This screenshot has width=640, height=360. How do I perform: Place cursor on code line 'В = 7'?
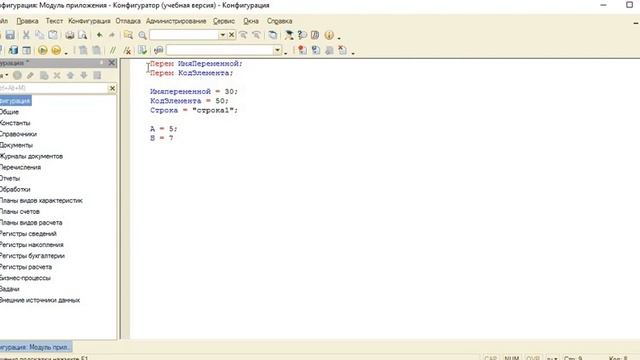coord(162,138)
